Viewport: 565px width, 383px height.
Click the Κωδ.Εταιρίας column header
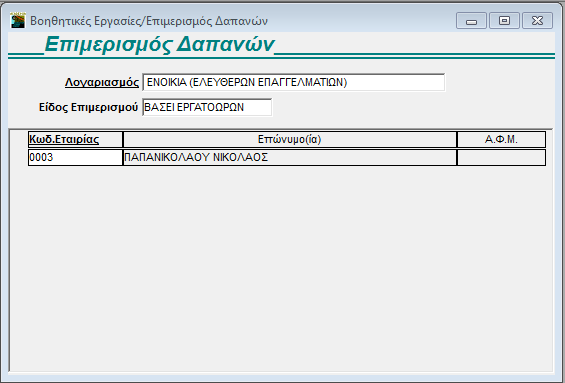pos(75,139)
